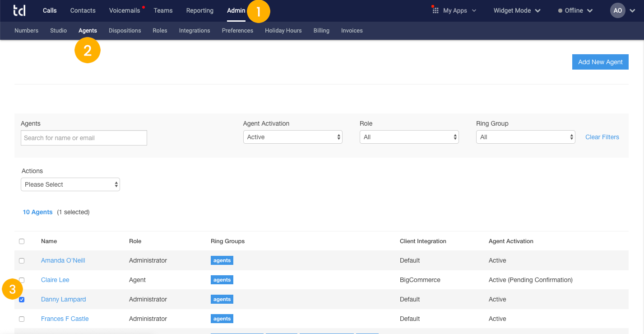The image size is (644, 334).
Task: Open Numbers submenu item
Action: pos(26,31)
